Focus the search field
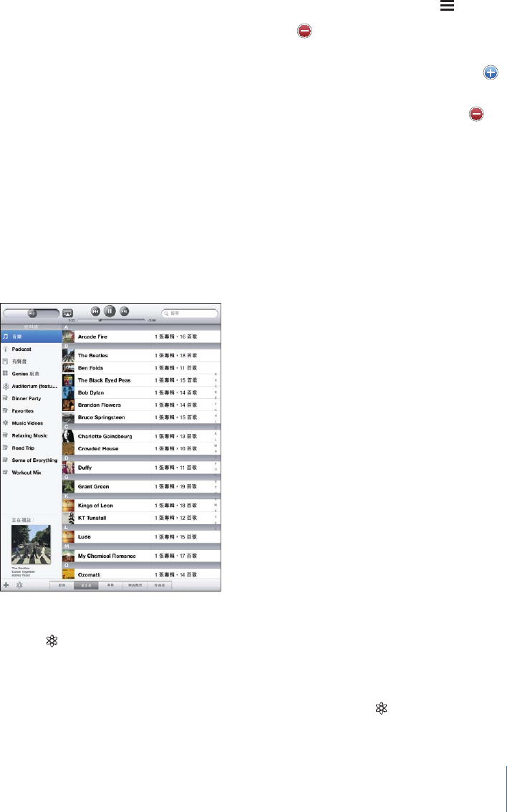The width and height of the screenshot is (507, 812). 190,314
